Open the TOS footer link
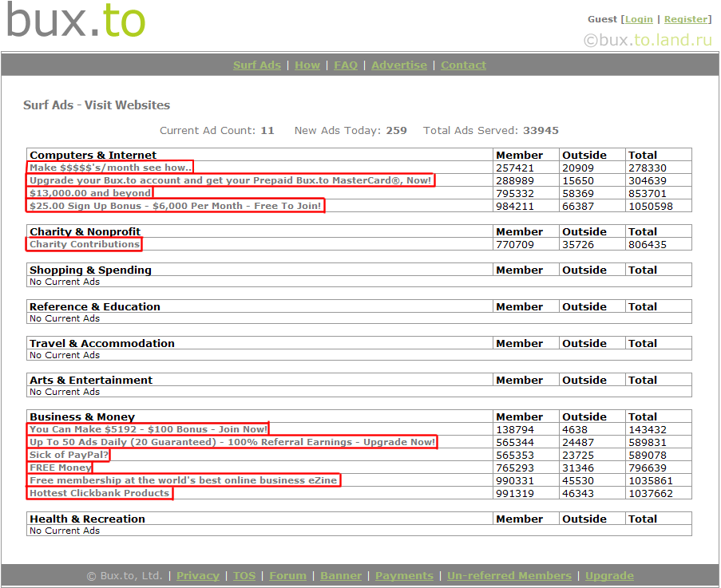721x588 pixels. 244,575
